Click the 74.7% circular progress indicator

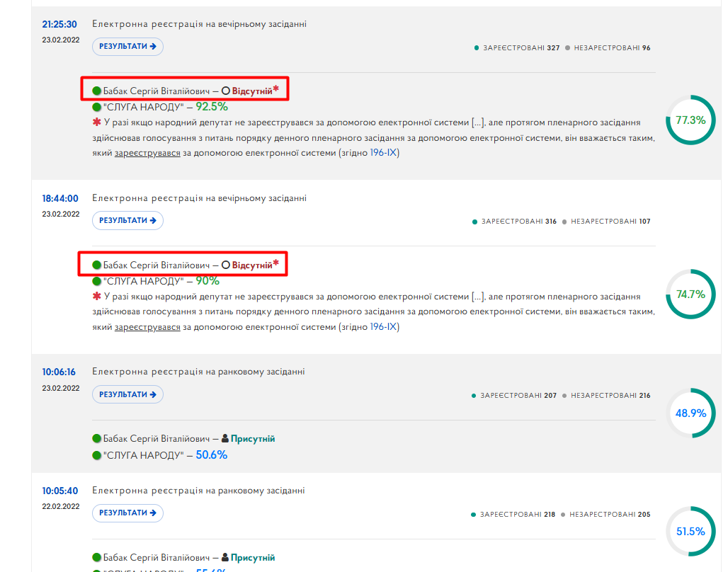point(690,294)
